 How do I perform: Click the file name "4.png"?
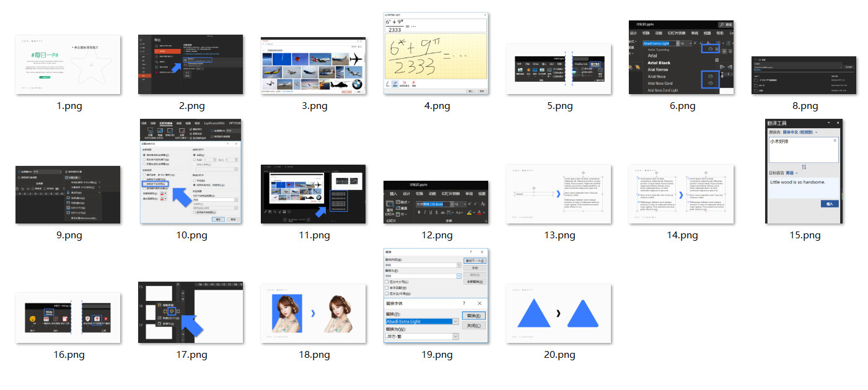(436, 106)
